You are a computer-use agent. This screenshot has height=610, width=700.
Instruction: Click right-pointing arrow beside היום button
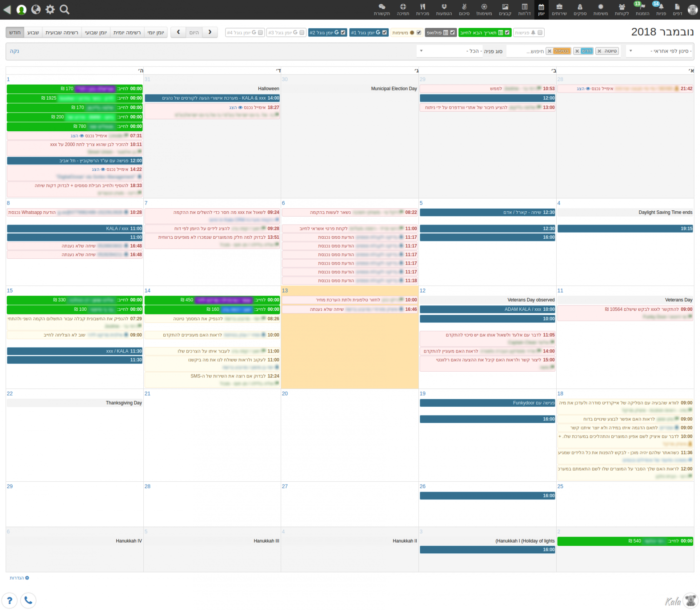pyautogui.click(x=210, y=32)
